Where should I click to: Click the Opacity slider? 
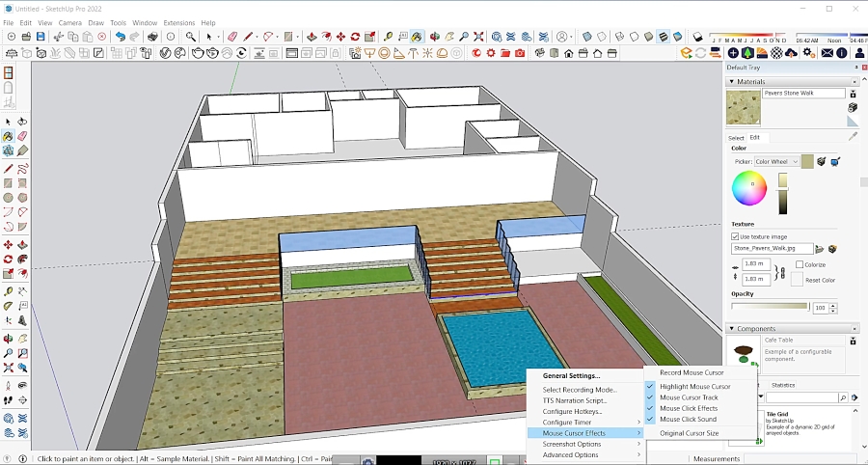click(x=770, y=306)
